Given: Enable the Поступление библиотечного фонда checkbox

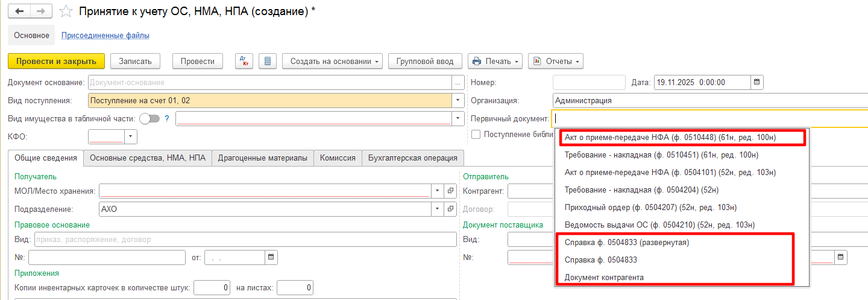Looking at the screenshot, I should (476, 135).
